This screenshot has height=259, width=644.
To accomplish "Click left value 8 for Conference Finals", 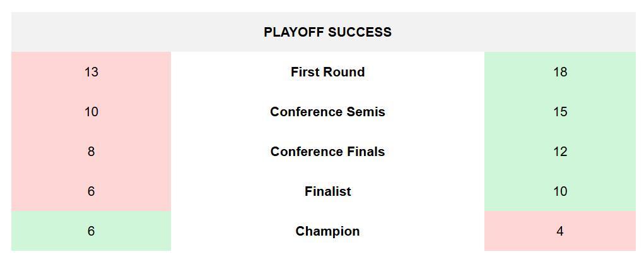I will pyautogui.click(x=91, y=152).
